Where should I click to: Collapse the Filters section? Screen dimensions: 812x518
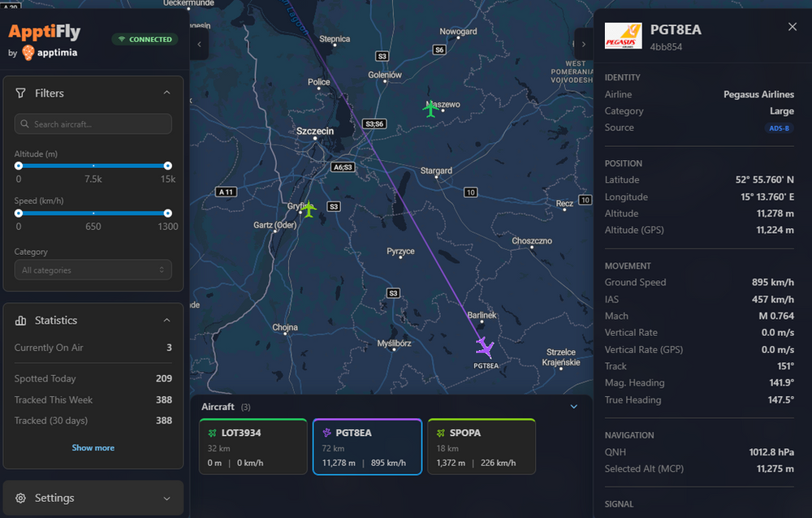coord(166,93)
